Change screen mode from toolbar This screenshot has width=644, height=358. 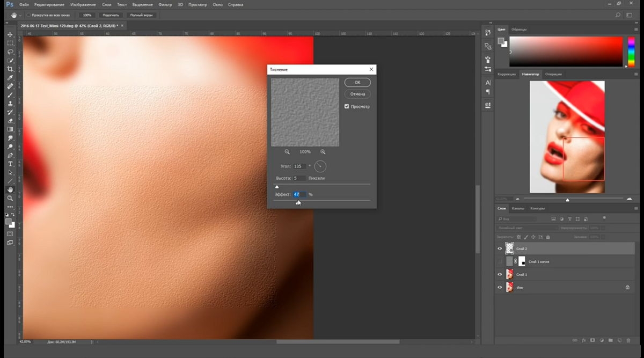[x=10, y=243]
